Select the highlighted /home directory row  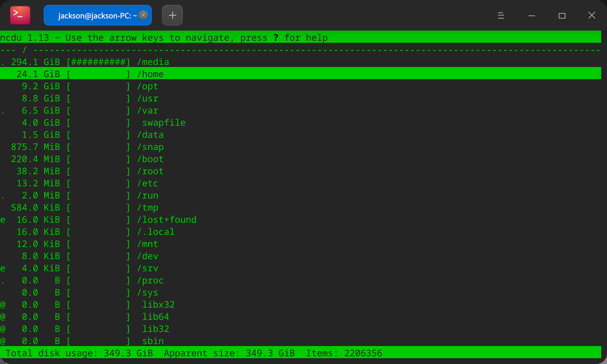click(301, 74)
